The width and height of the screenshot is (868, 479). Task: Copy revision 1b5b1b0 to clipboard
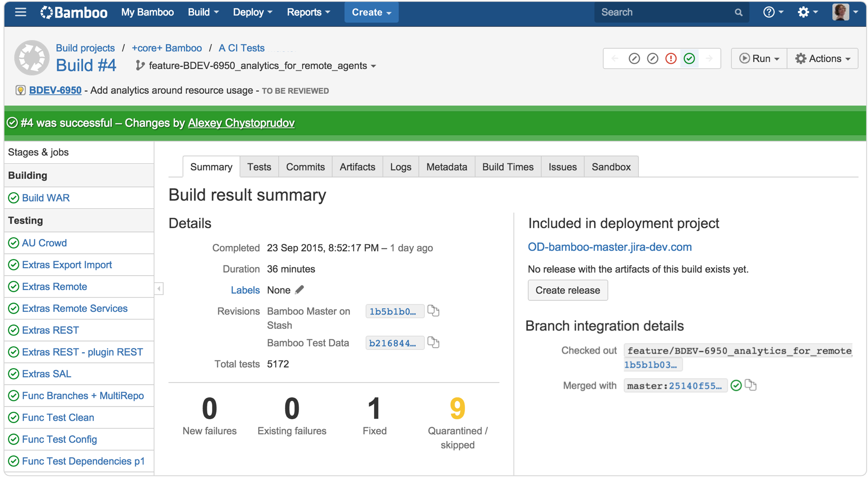coord(433,311)
